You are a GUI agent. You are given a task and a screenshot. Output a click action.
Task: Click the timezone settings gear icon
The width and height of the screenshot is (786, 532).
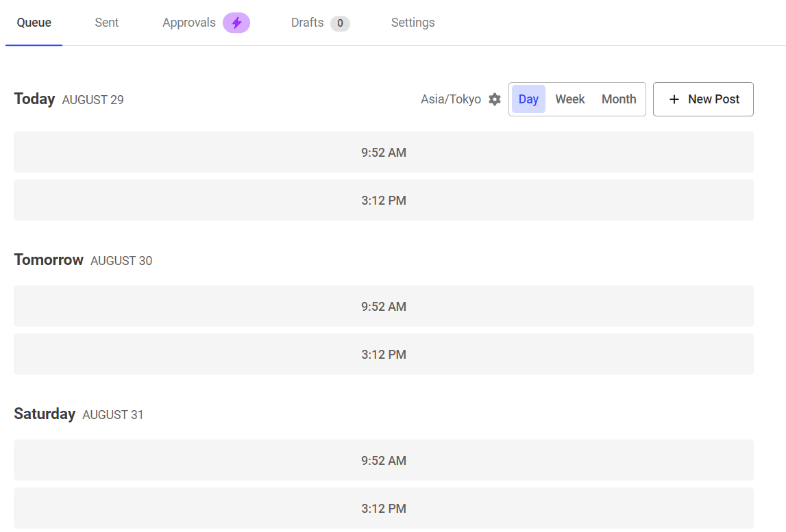point(495,99)
